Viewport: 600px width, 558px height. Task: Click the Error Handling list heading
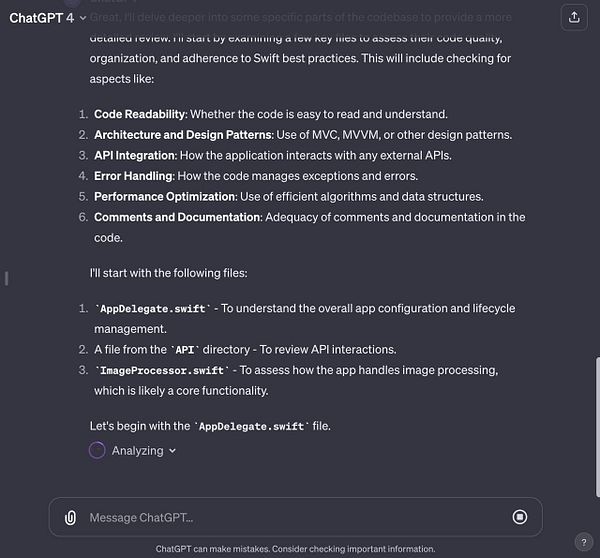click(134, 176)
